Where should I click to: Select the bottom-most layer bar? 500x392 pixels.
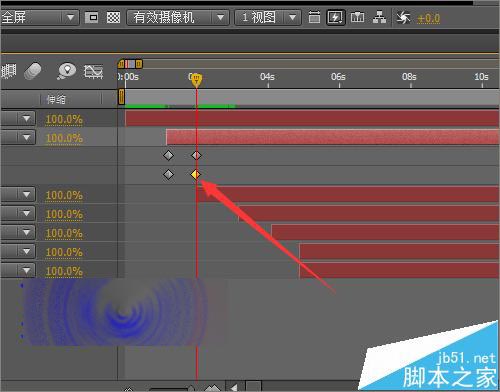pyautogui.click(x=399, y=270)
